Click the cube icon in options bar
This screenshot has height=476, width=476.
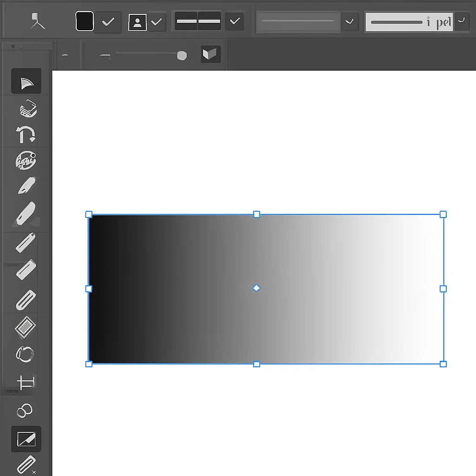(x=211, y=54)
